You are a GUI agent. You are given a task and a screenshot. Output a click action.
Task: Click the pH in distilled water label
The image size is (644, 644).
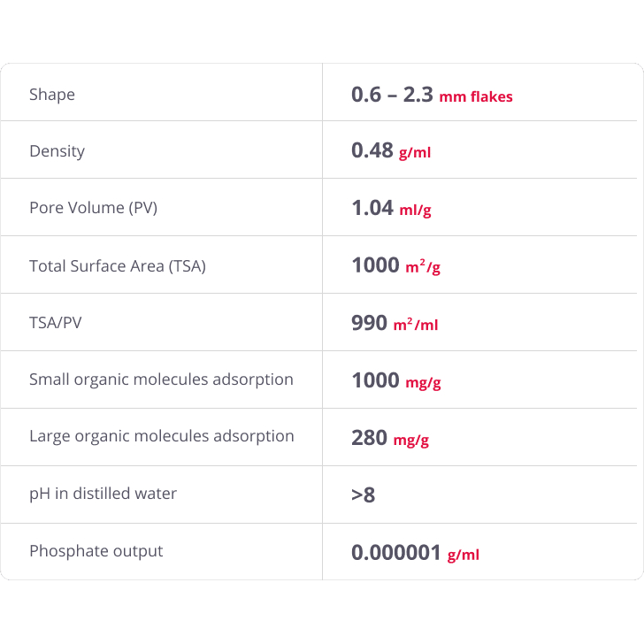(x=103, y=494)
